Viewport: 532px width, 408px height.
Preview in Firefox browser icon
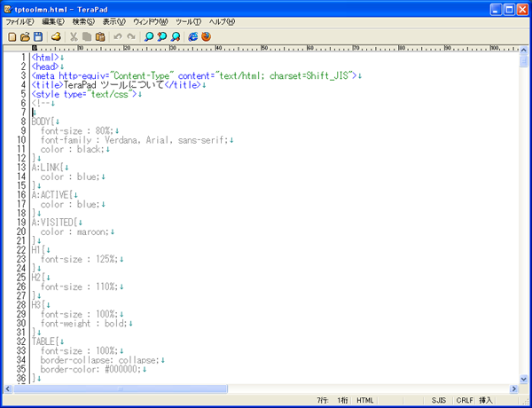pos(206,36)
